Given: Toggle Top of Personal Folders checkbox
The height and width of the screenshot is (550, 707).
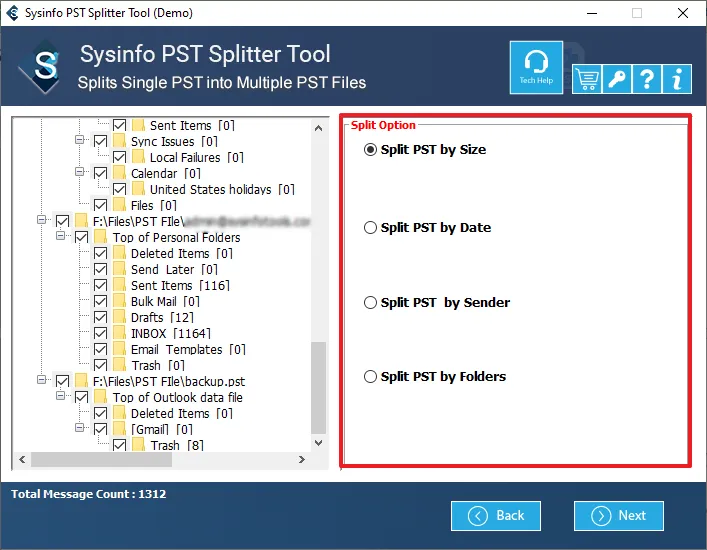Looking at the screenshot, I should coord(82,237).
